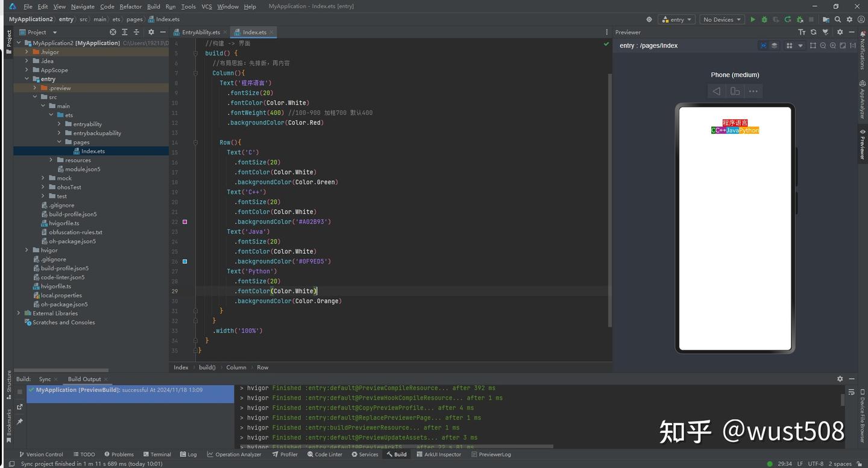Image resolution: width=868 pixels, height=468 pixels.
Task: Click the 2 spaces indent setting in status bar
Action: [x=840, y=464]
